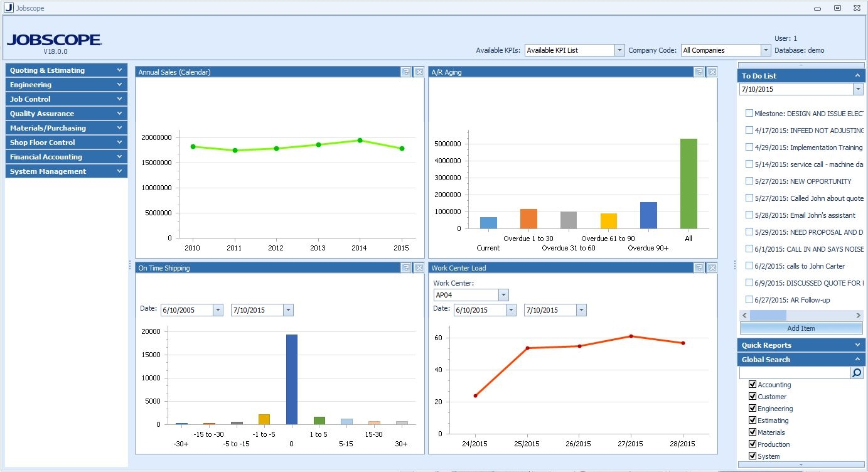Disable the Accounting search filter checkbox
This screenshot has height=472, width=868.
click(x=753, y=384)
